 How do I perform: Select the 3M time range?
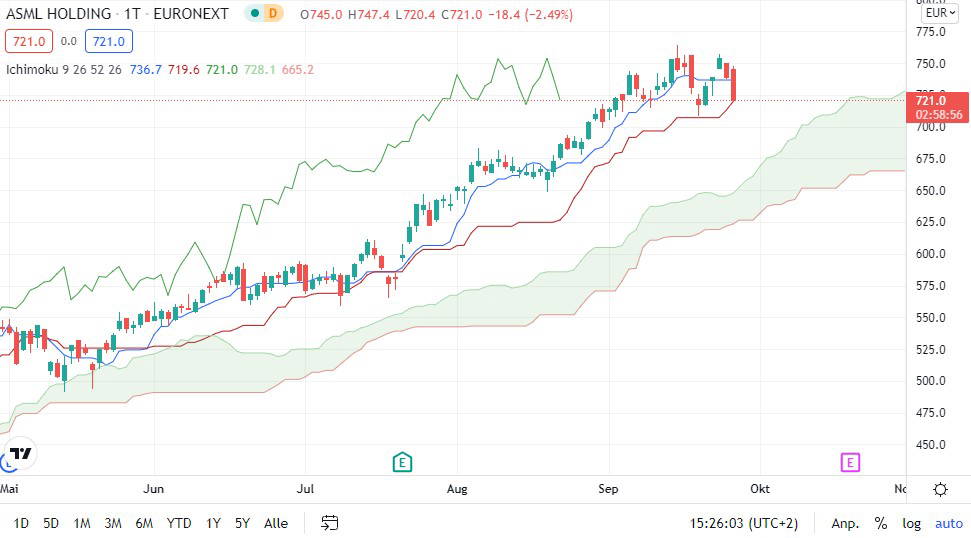coord(113,523)
